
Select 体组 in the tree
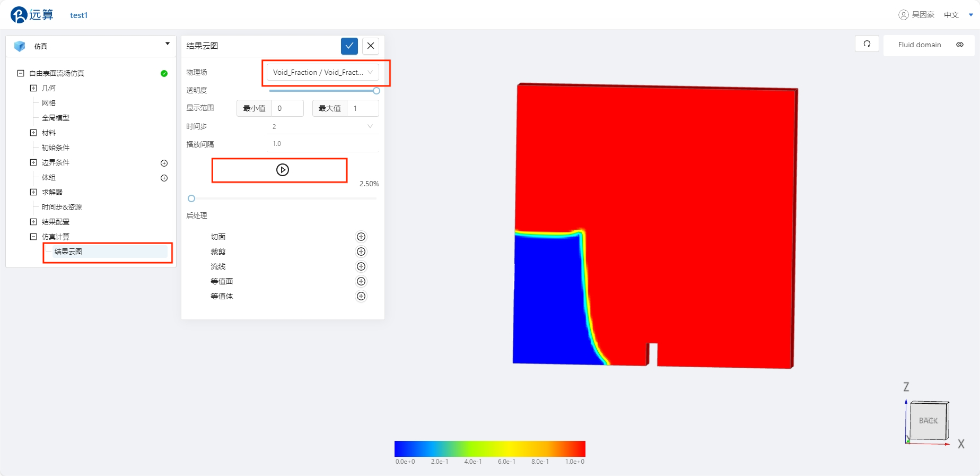tap(49, 177)
